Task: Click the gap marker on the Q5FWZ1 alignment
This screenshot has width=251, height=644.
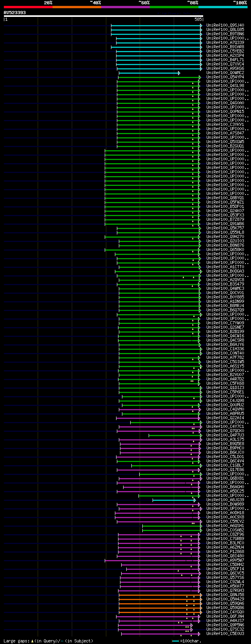Action: (193, 204)
